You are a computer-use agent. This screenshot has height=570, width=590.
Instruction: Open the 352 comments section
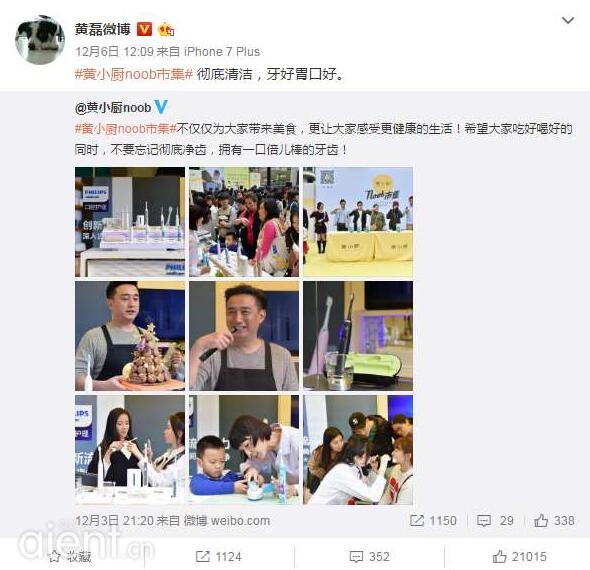370,556
